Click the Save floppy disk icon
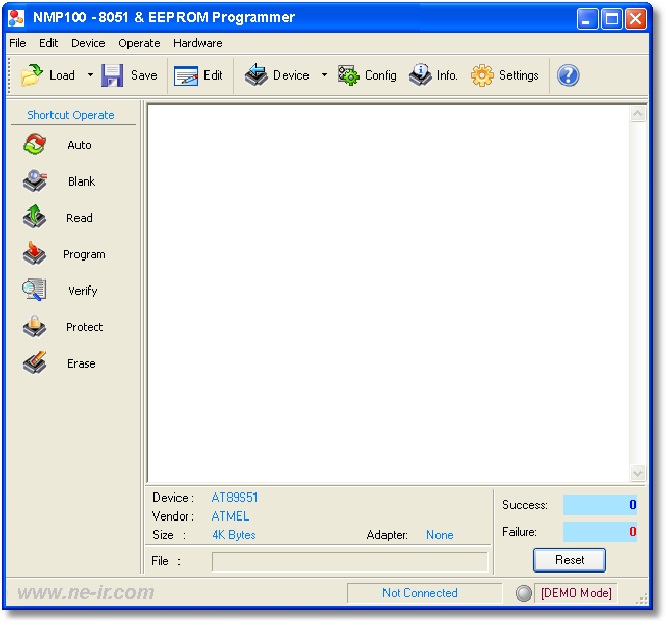 pos(112,75)
